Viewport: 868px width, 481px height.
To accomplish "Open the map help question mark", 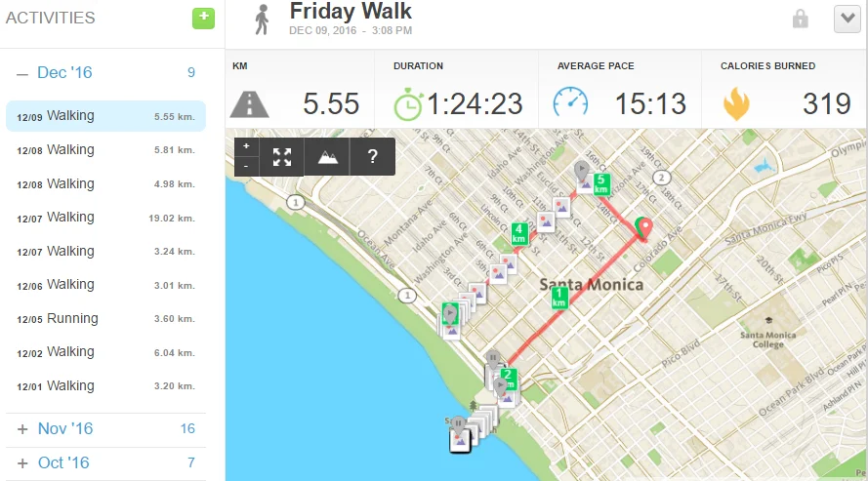I will tap(372, 157).
